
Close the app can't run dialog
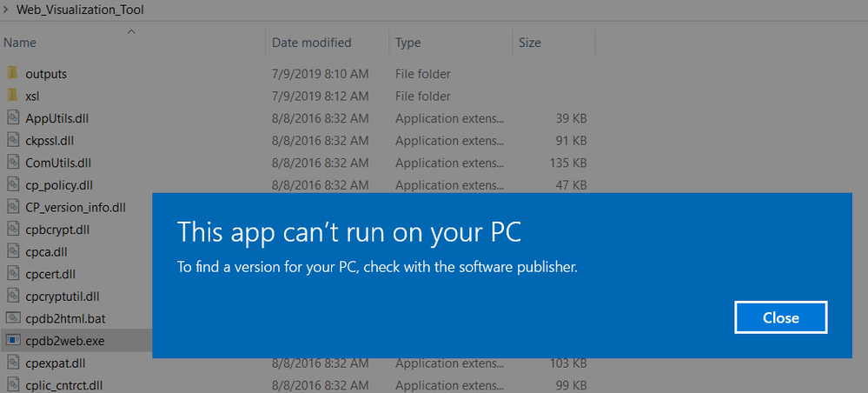(x=780, y=317)
